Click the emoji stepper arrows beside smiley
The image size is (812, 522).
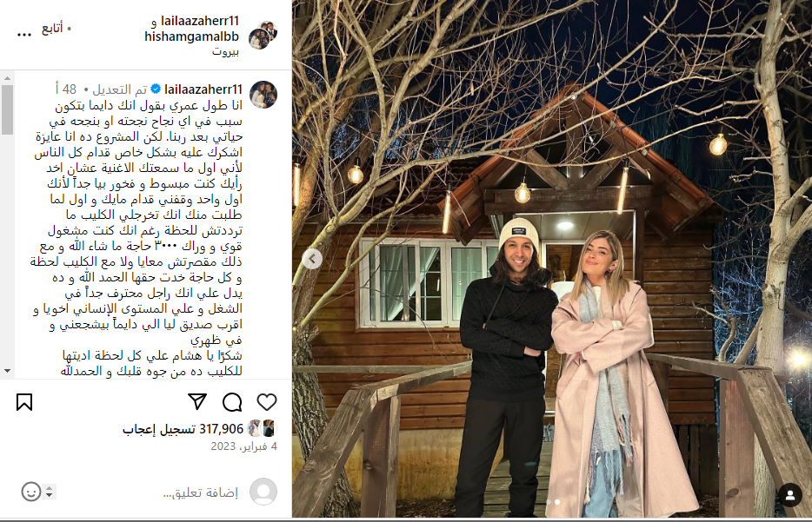point(50,492)
